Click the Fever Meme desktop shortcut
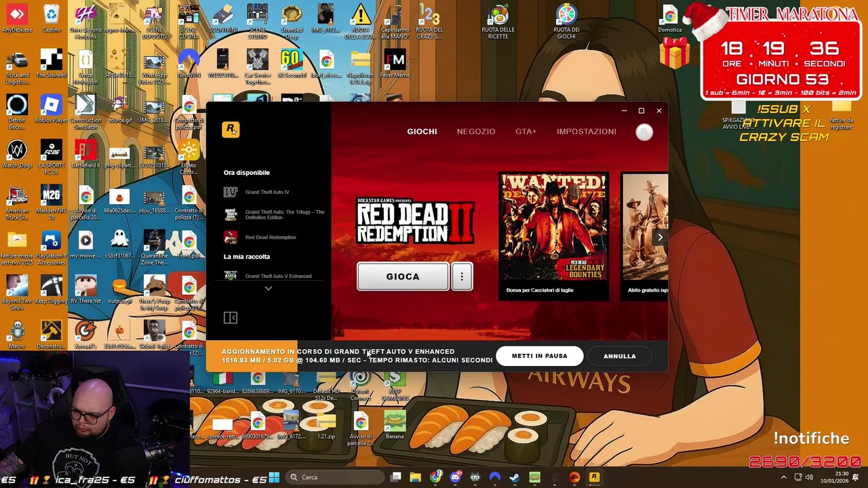This screenshot has height=488, width=868. tap(395, 64)
